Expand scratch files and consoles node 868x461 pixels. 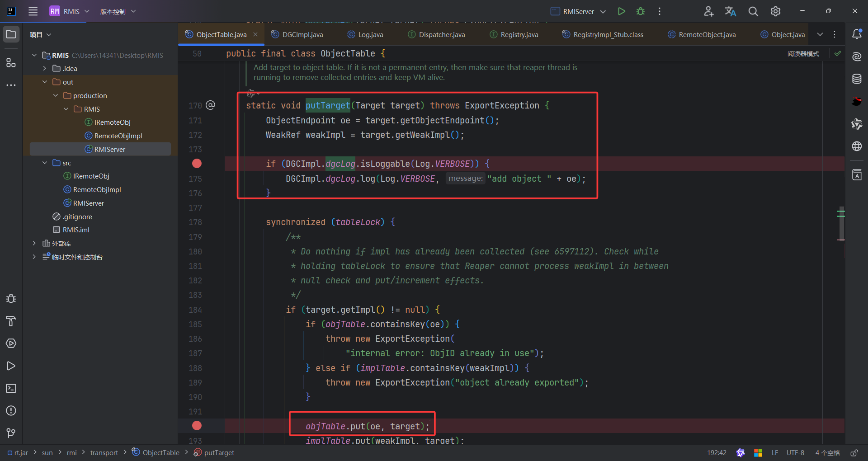point(34,257)
